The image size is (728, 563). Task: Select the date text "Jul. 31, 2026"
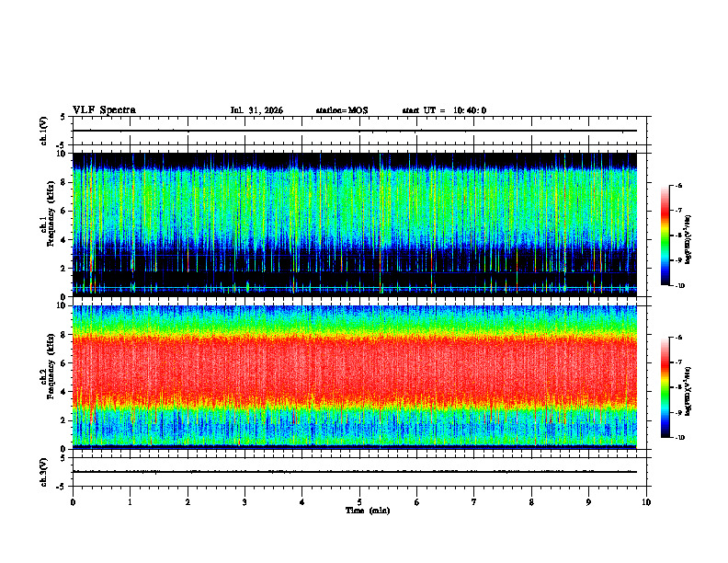tap(256, 110)
